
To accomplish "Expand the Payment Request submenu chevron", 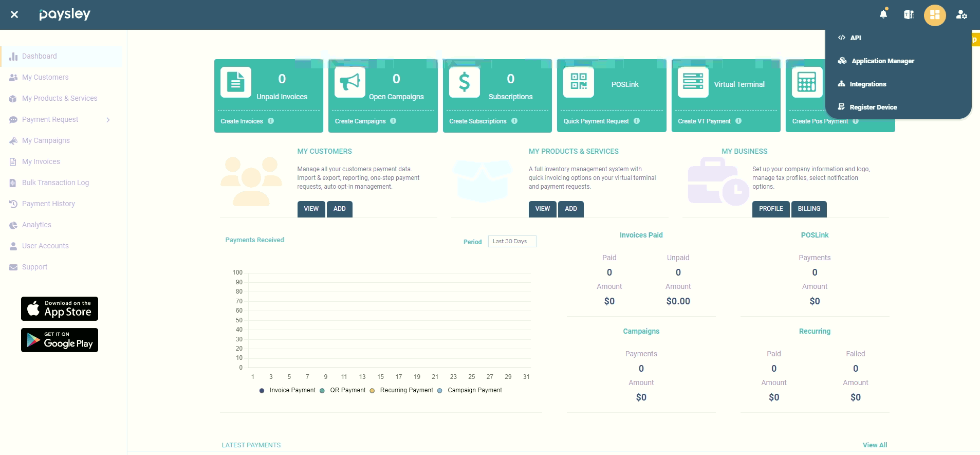I will pos(108,120).
